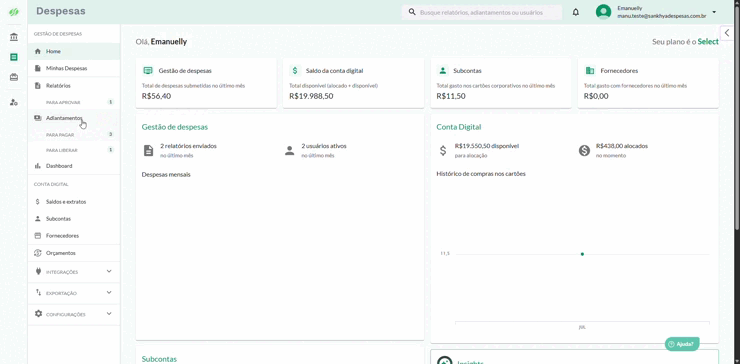Click the R$0,00 fornecedores value

[596, 96]
